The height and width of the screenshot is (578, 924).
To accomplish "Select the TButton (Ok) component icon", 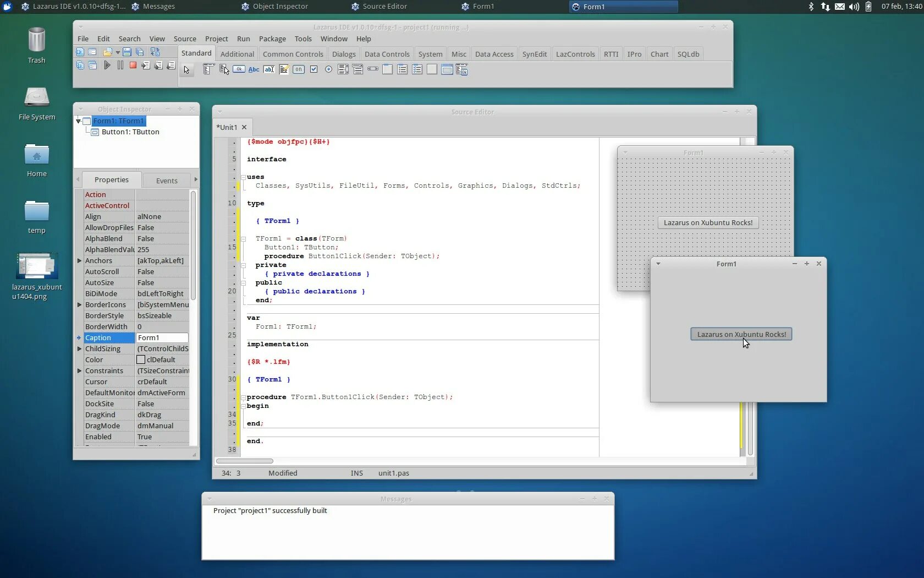I will (x=239, y=69).
